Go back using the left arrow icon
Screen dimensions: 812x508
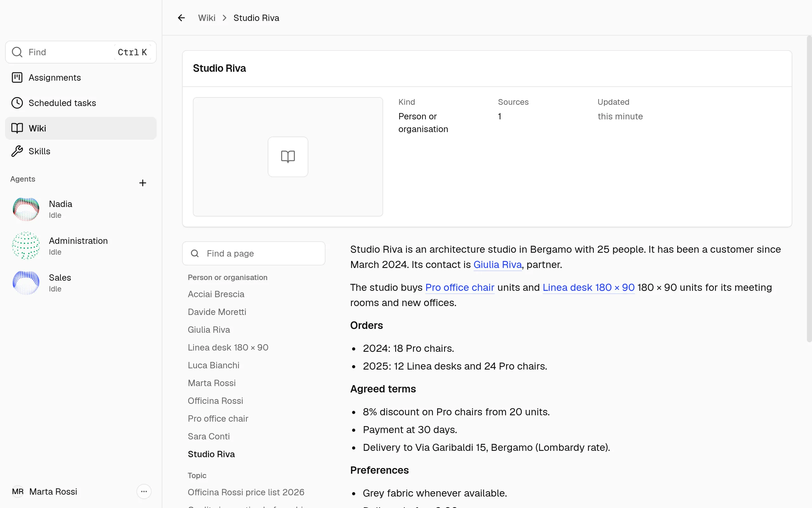181,18
